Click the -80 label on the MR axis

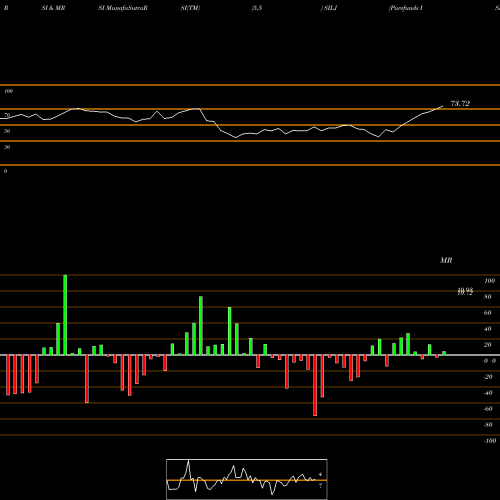click(488, 425)
